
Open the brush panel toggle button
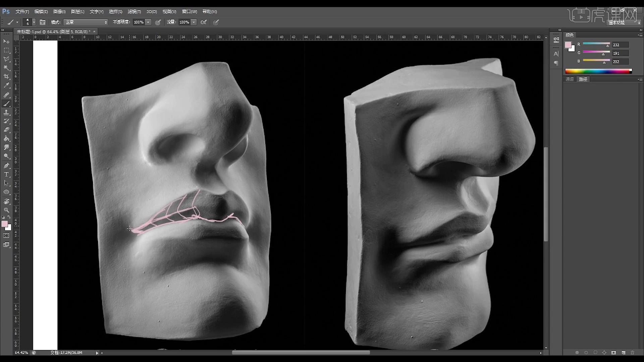tap(43, 22)
